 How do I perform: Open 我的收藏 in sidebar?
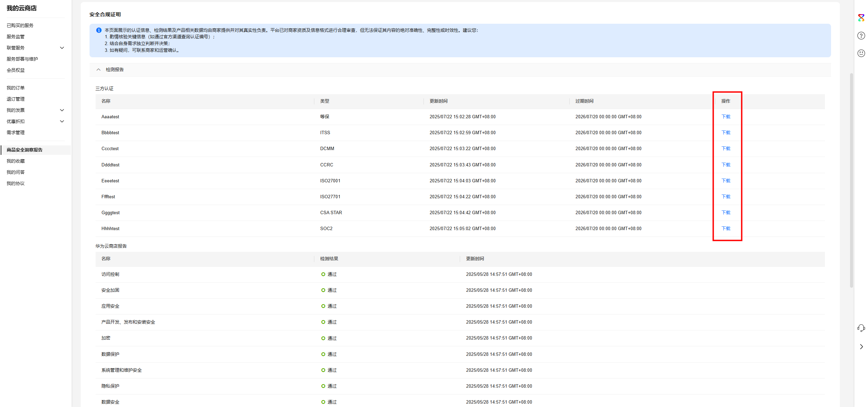pyautogui.click(x=16, y=161)
